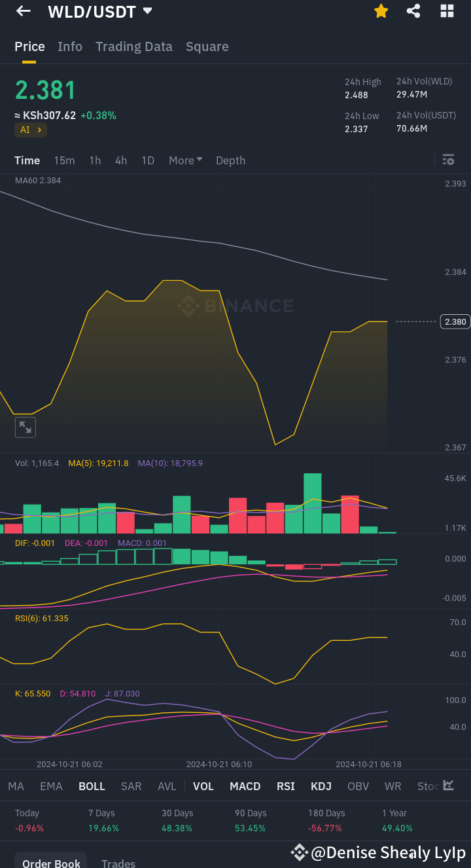Click the 2024-10-21 06:10 time label
471x868 pixels.
pyautogui.click(x=219, y=764)
